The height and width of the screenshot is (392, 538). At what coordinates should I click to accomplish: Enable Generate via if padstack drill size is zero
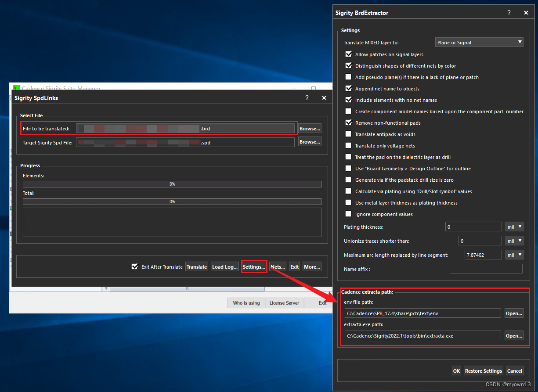tap(349, 180)
